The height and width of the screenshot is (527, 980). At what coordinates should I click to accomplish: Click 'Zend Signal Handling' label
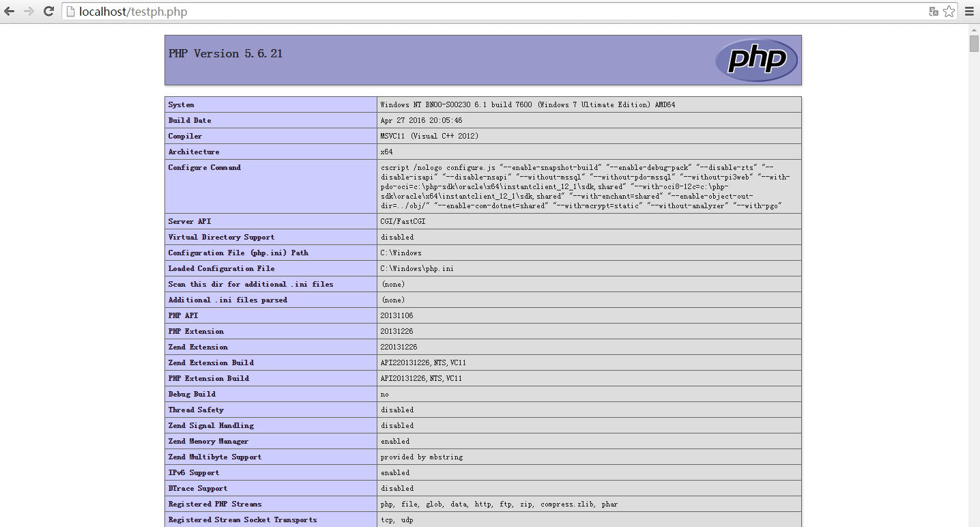pyautogui.click(x=211, y=425)
